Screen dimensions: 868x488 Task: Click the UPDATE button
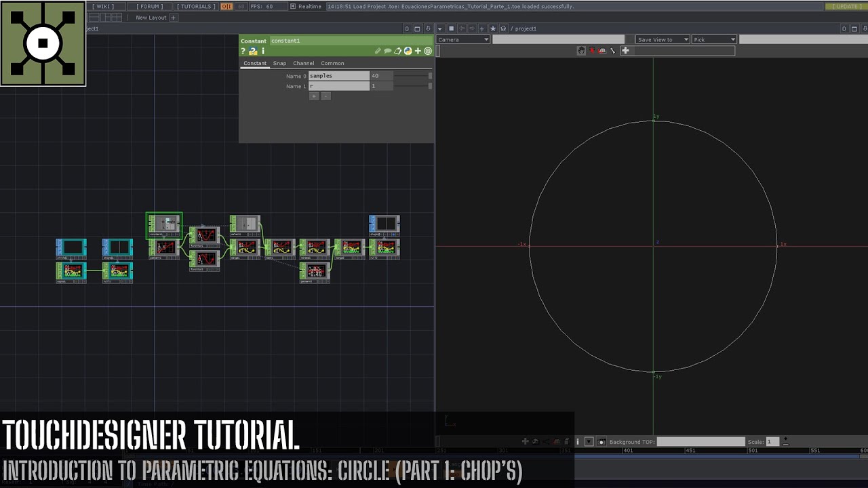(845, 6)
